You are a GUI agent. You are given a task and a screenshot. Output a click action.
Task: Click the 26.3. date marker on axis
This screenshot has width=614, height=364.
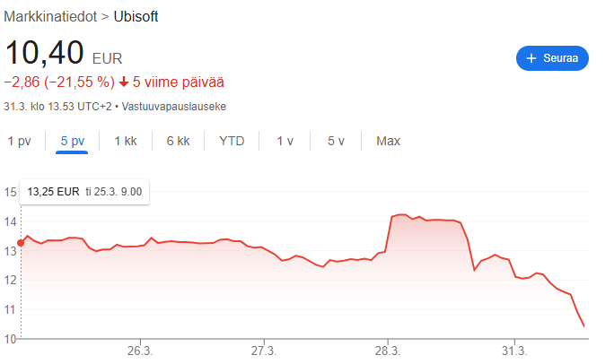140,351
